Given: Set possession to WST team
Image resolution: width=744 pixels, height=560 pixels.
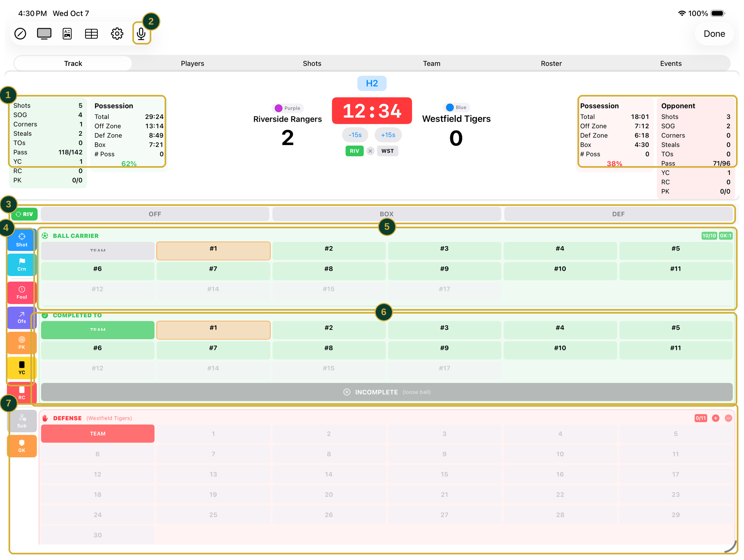Looking at the screenshot, I should click(388, 151).
